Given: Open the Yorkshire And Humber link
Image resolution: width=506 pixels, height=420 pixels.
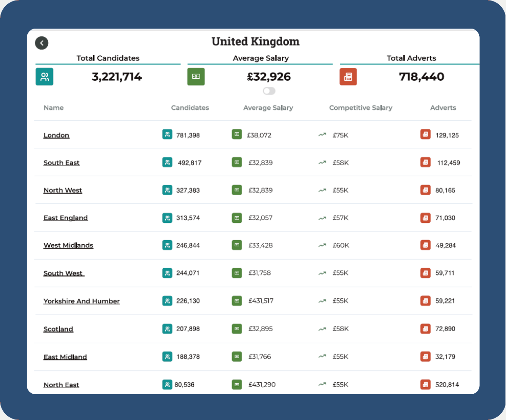Looking at the screenshot, I should (x=82, y=301).
